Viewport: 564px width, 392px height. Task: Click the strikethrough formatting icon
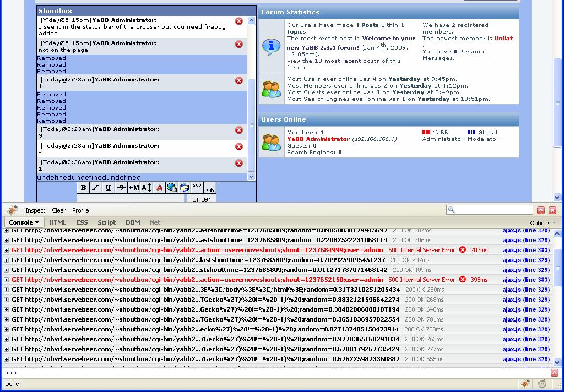coord(121,188)
